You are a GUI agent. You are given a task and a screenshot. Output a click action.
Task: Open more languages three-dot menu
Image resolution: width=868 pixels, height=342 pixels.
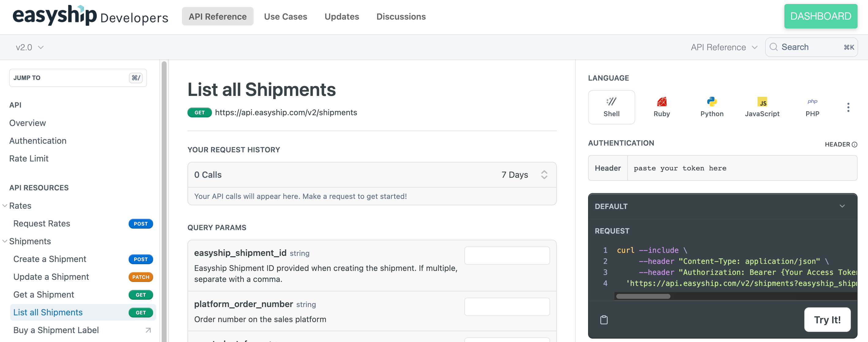click(x=848, y=107)
